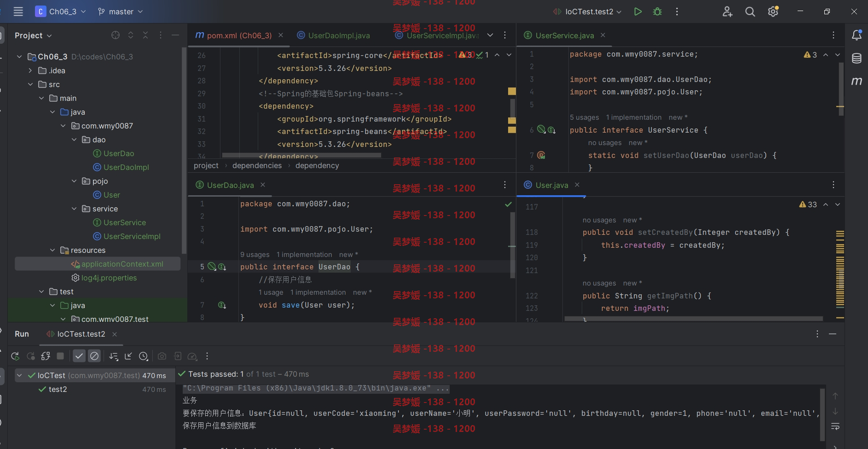The image size is (868, 449).
Task: Open the Notifications bell panel
Action: [856, 35]
